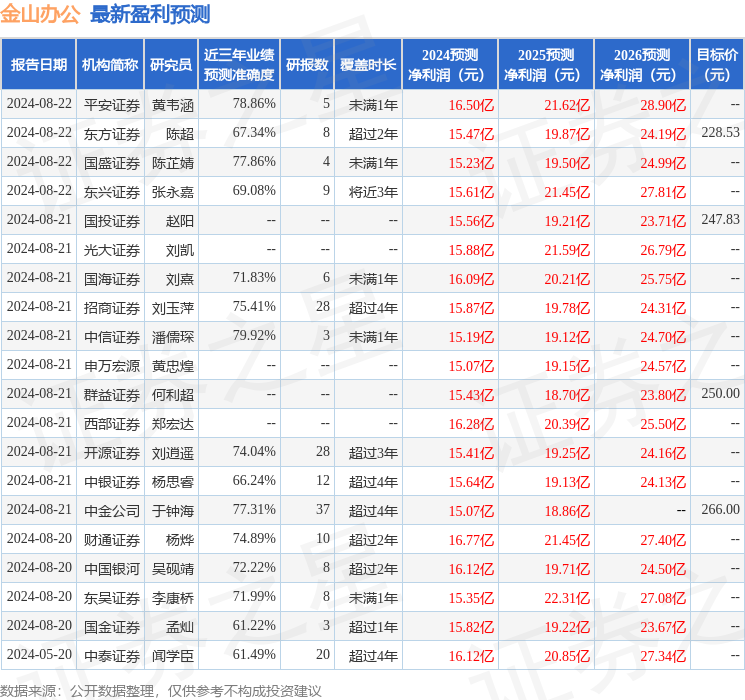The image size is (745, 700).
Task: Click 申万宏源 institution cell
Action: (112, 366)
